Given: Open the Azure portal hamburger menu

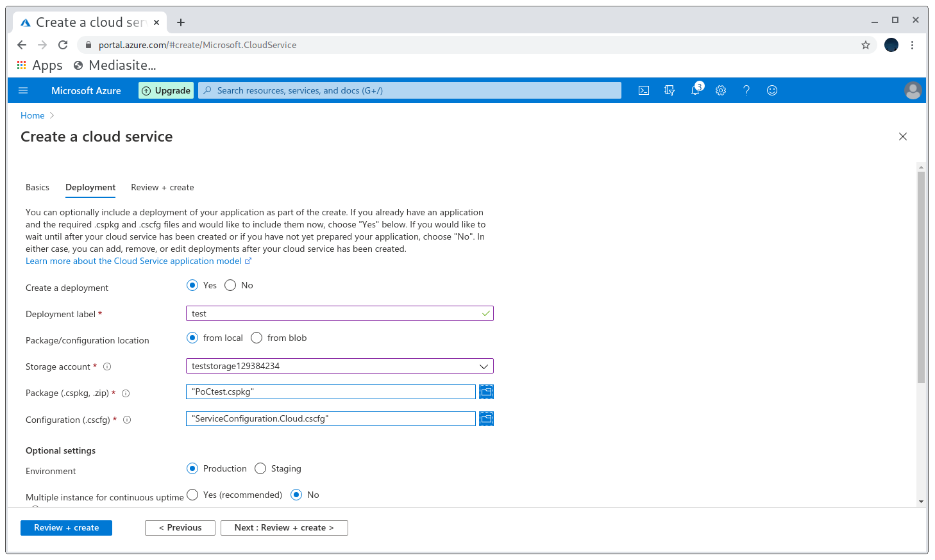Looking at the screenshot, I should [x=23, y=90].
